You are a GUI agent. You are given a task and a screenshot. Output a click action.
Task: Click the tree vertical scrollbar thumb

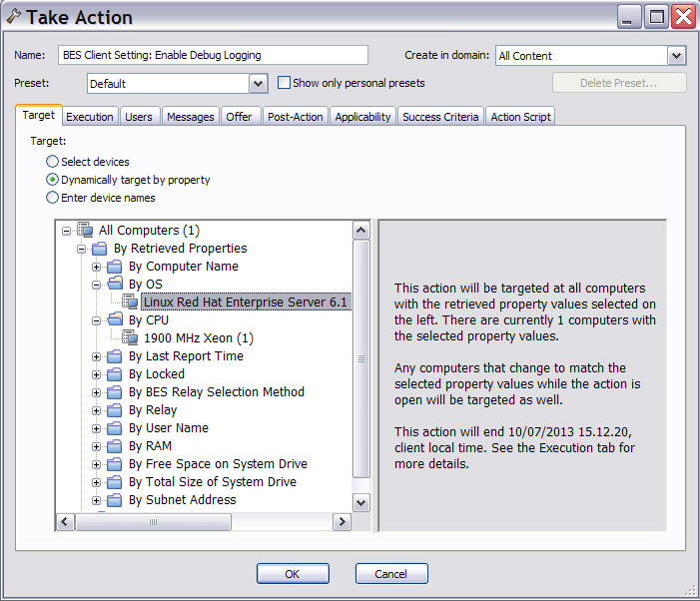[360, 358]
